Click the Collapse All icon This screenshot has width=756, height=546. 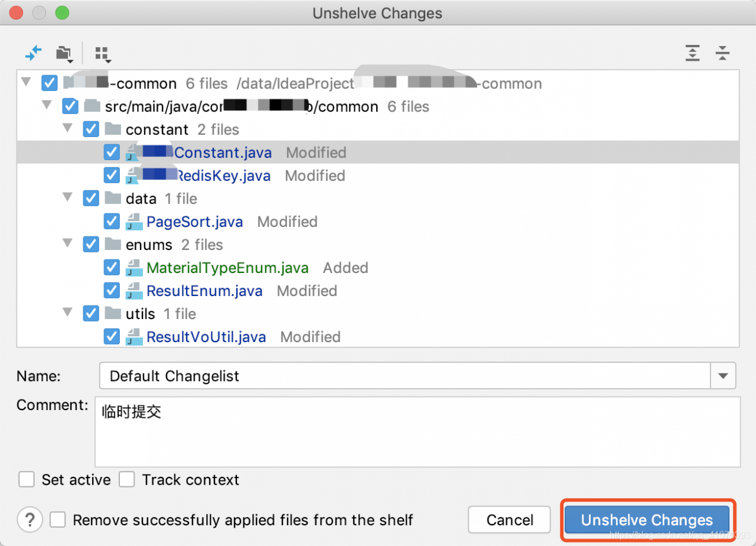[722, 53]
